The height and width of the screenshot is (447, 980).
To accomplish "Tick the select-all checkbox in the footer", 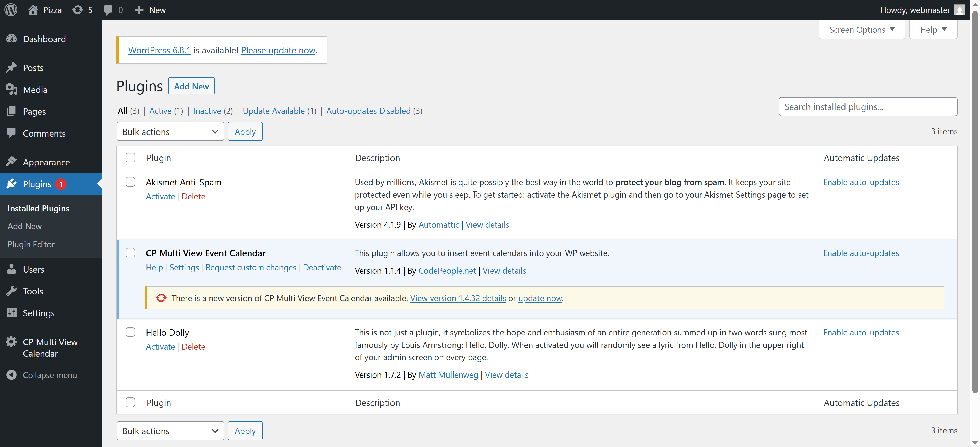I will [130, 403].
